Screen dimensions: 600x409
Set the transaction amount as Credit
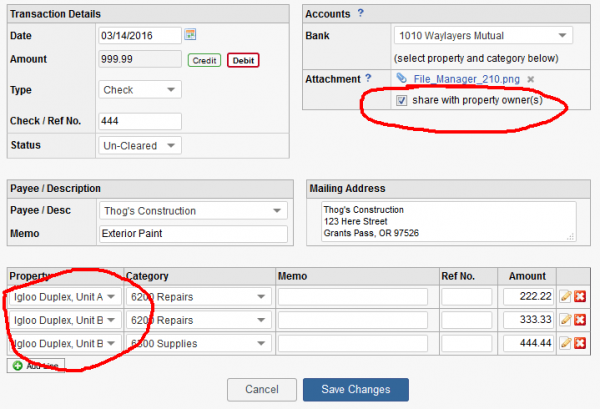click(204, 60)
